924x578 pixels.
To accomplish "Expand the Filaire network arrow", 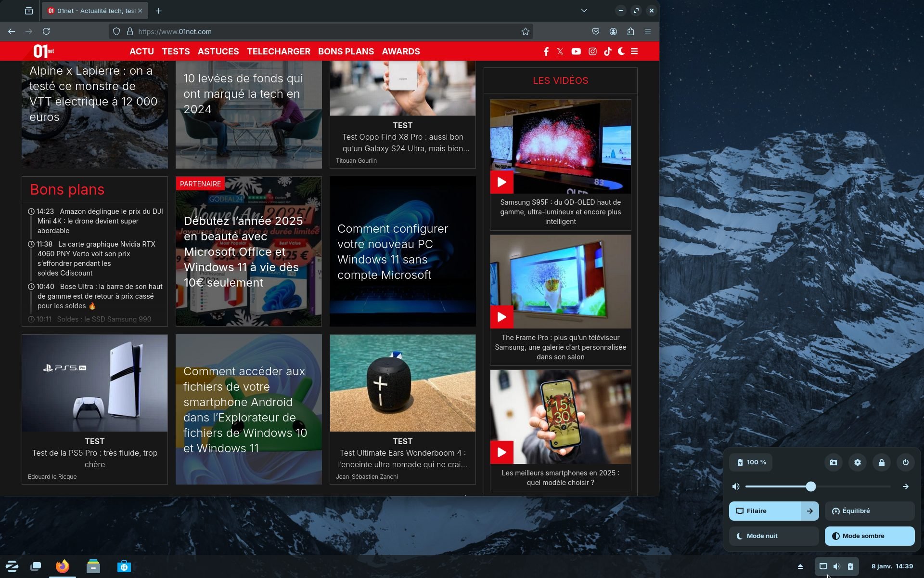I will tap(810, 511).
